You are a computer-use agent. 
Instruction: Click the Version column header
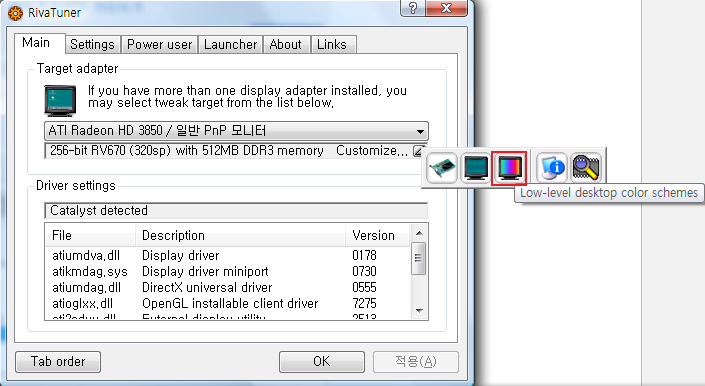[378, 235]
